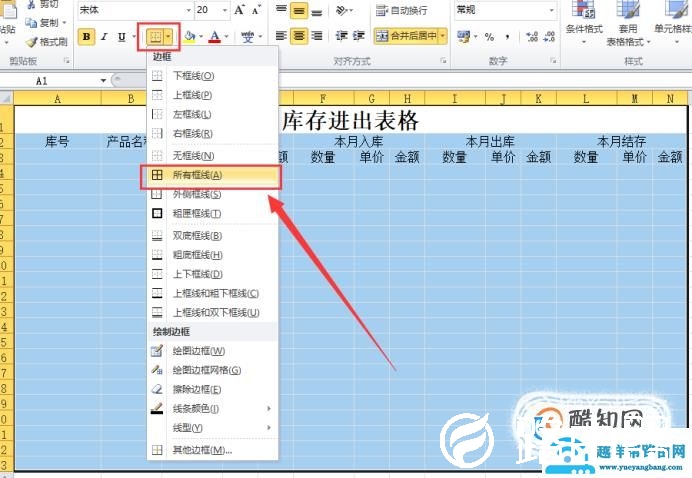
Task: Expand line color 线条颜色(I) submenu
Action: coord(213,409)
